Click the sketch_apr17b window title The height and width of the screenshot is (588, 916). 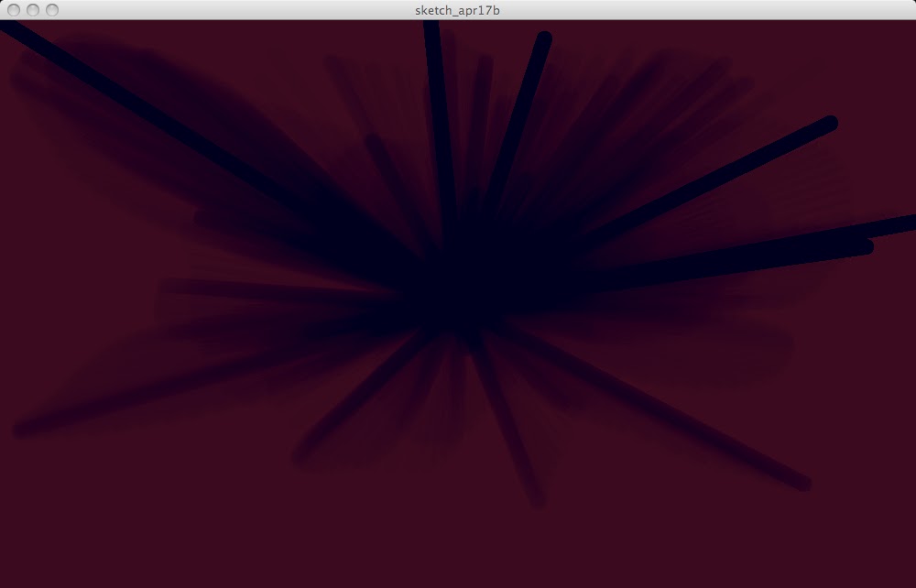pyautogui.click(x=457, y=10)
